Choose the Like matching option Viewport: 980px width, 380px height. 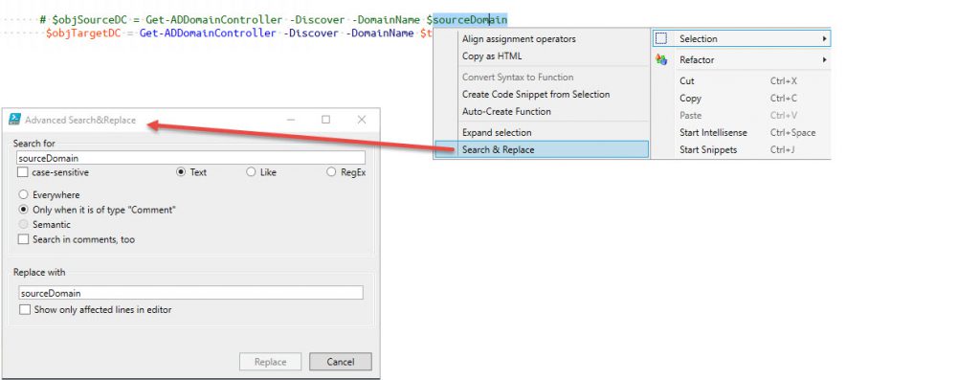click(x=251, y=172)
